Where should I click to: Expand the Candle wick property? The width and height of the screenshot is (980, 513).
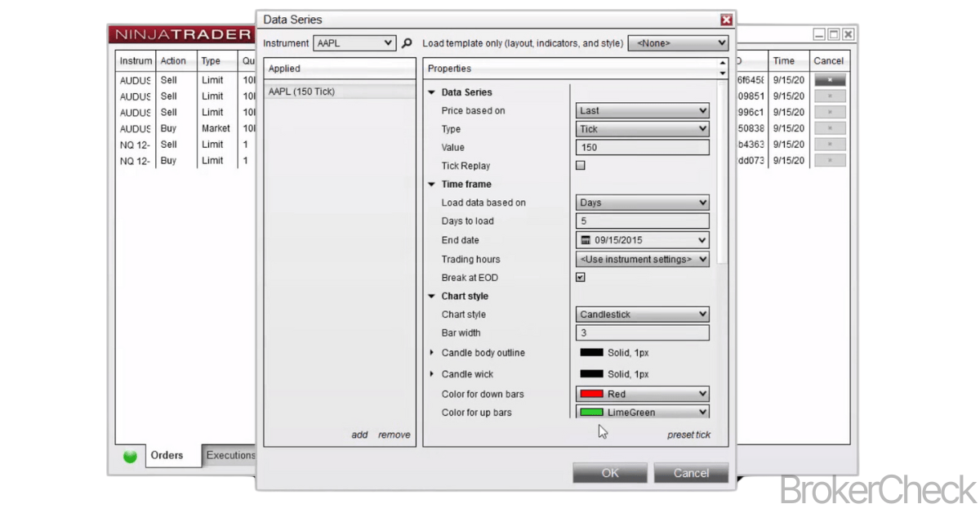[432, 374]
